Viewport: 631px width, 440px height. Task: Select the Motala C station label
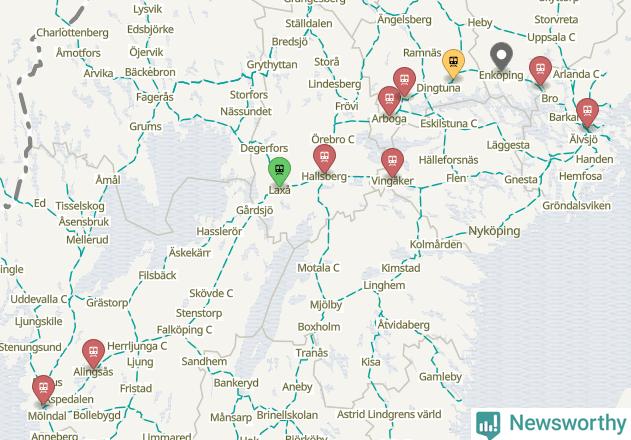(x=318, y=268)
